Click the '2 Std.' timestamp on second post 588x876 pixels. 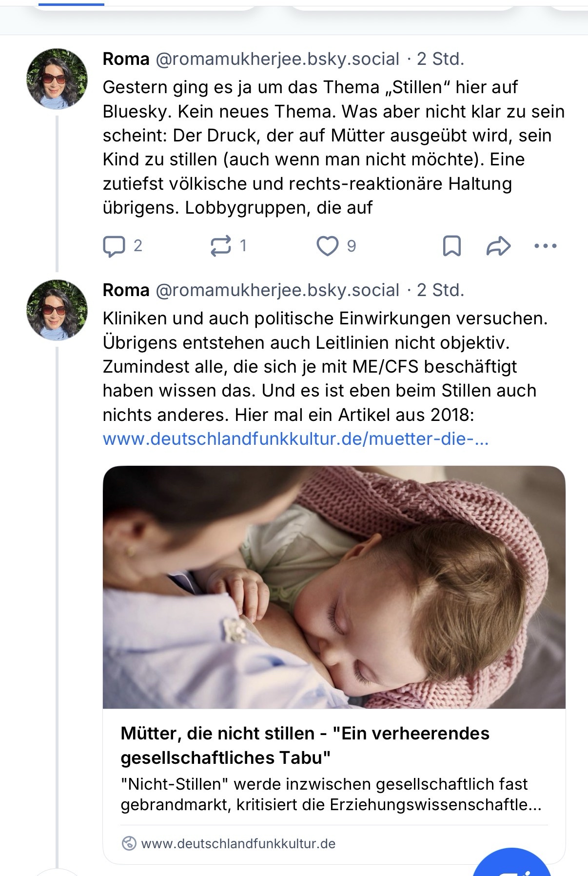point(441,290)
